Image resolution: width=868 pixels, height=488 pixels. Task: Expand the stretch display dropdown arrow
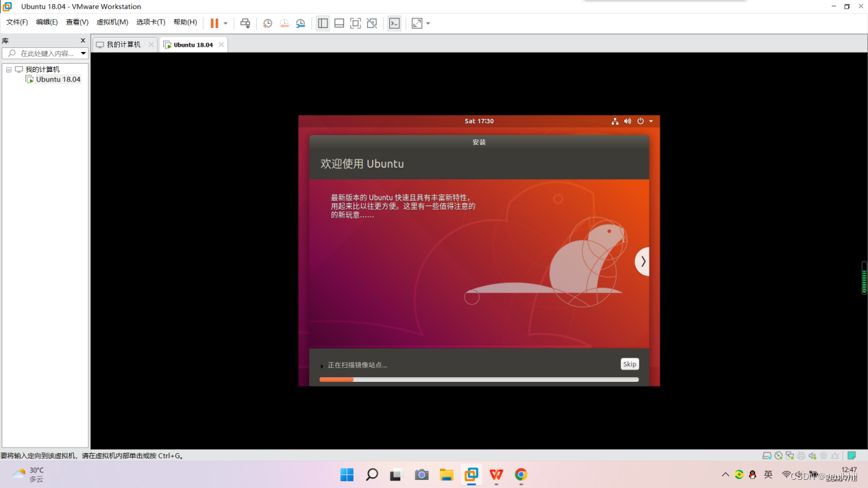[428, 23]
